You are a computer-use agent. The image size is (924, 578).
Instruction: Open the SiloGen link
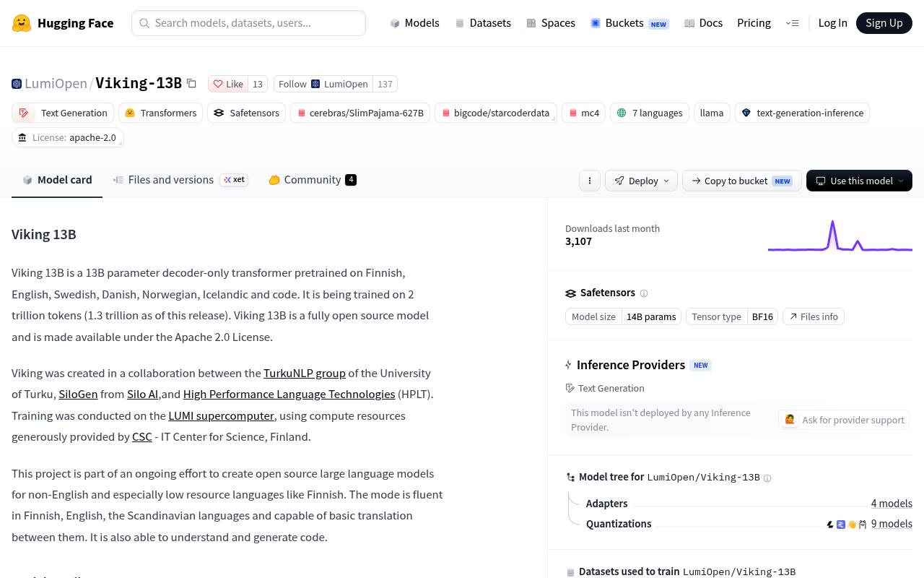tap(78, 394)
